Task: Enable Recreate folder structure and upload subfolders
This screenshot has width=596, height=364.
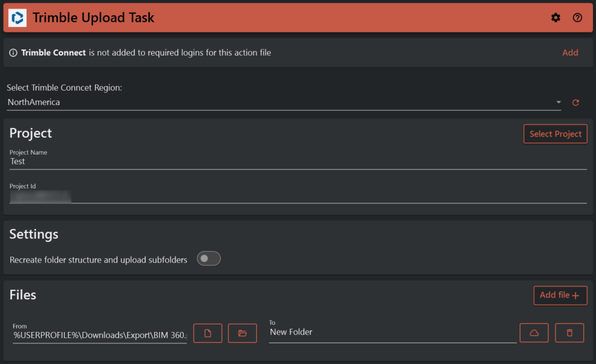Action: tap(209, 259)
